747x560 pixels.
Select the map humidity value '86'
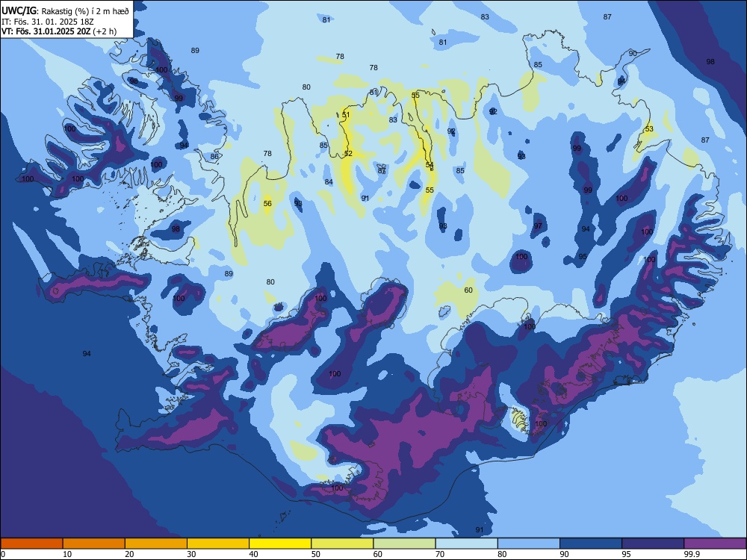214,156
